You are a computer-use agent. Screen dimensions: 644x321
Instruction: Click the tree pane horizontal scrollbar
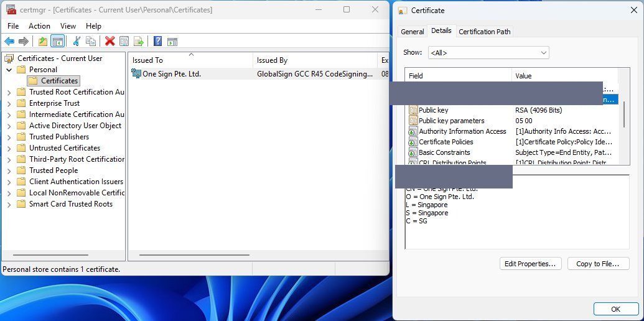coord(50,255)
